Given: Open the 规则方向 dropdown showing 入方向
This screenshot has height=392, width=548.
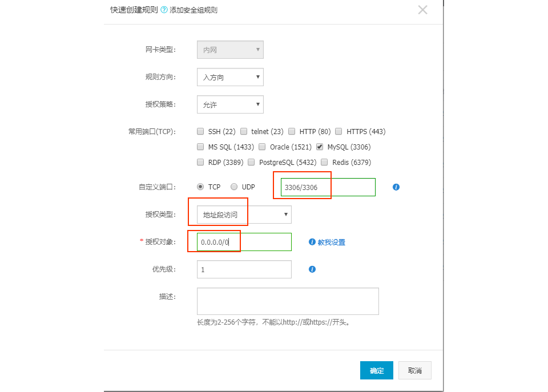Looking at the screenshot, I should tap(230, 77).
